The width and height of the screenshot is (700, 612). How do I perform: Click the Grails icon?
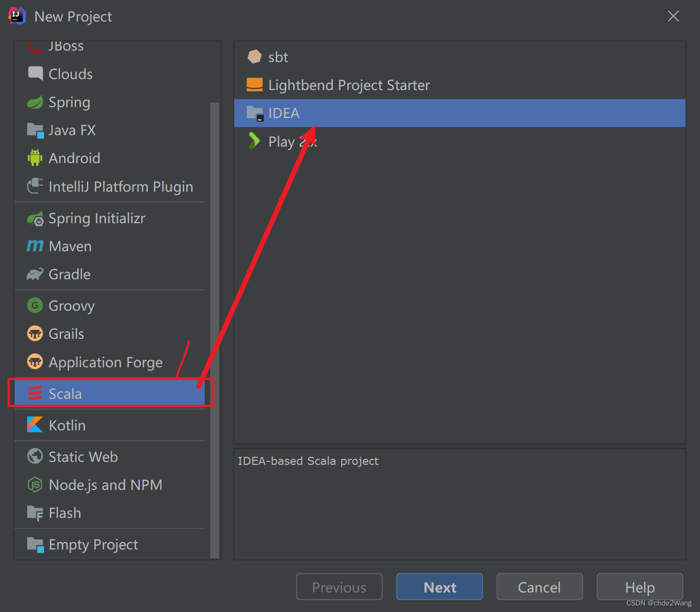(35, 333)
